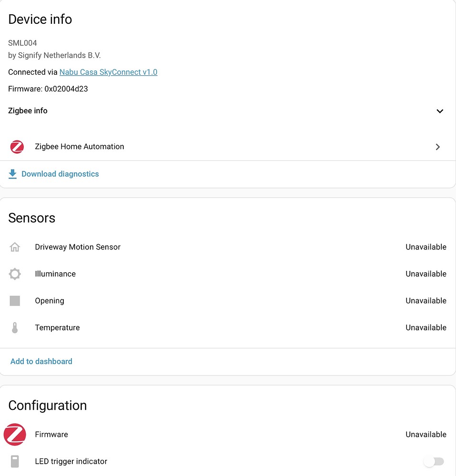Click the Illuminance sensor row

(55, 274)
